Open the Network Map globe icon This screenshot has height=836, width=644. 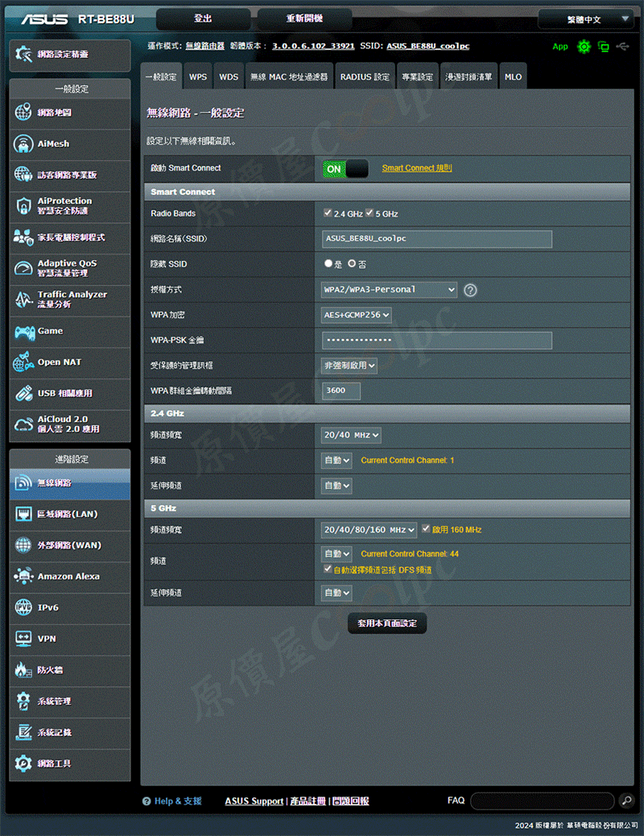pos(23,112)
